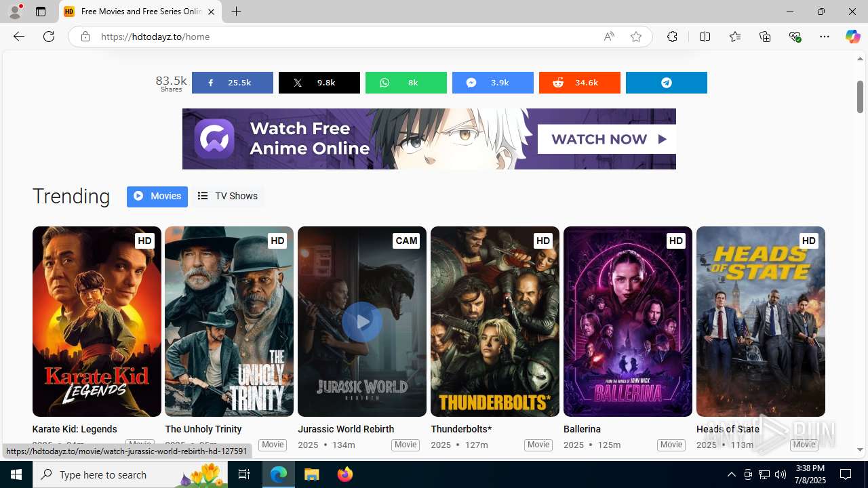Open the Windows Start menu
Image resolution: width=868 pixels, height=488 pixels.
[x=16, y=474]
